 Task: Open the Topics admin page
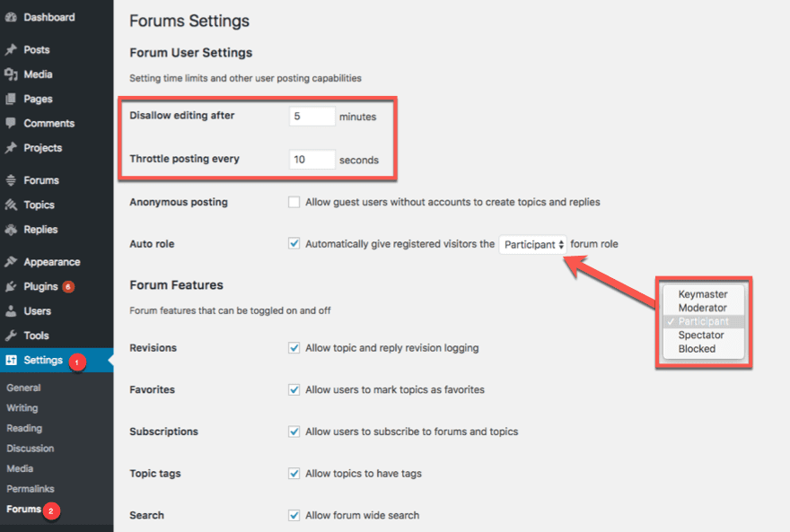tap(39, 205)
